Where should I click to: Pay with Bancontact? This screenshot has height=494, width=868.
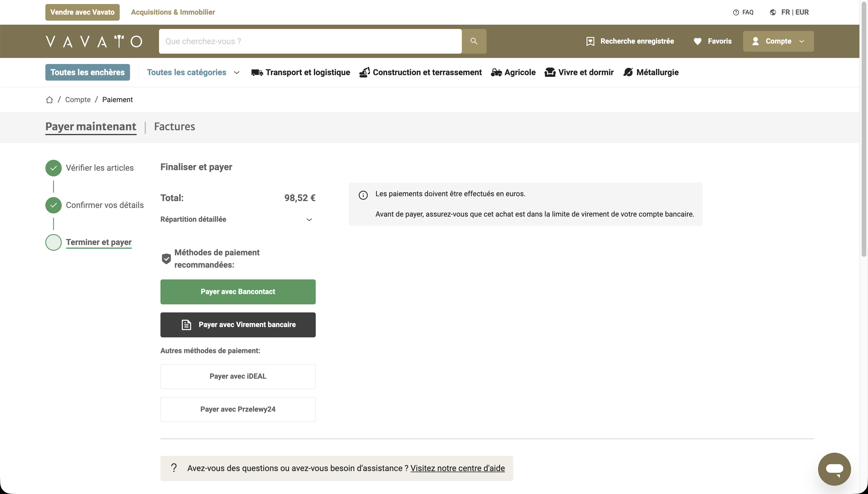(238, 292)
